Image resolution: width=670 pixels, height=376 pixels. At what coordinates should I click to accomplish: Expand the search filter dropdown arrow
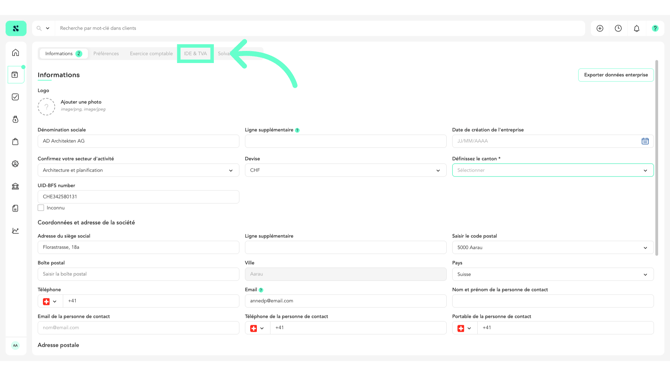(x=47, y=28)
